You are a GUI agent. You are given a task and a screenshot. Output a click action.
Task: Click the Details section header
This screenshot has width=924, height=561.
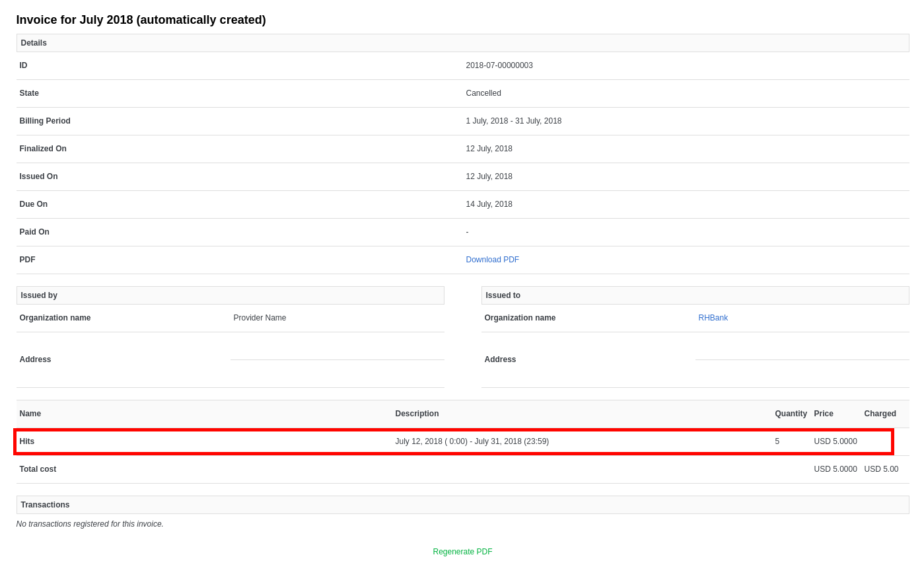pyautogui.click(x=34, y=43)
